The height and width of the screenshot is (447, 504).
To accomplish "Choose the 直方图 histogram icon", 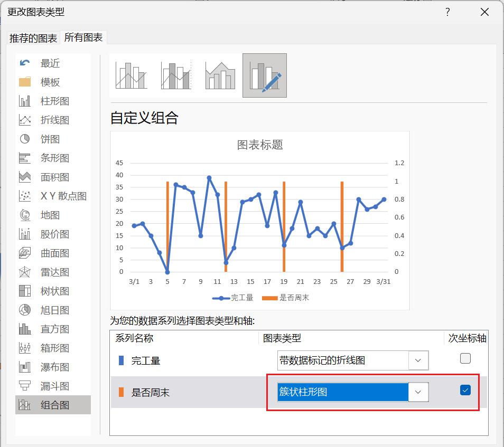I will [x=25, y=329].
